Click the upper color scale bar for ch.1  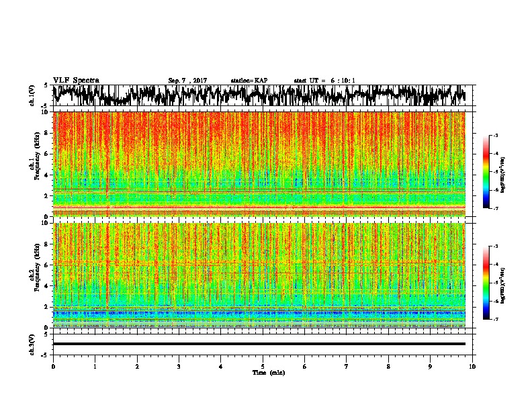(x=486, y=172)
